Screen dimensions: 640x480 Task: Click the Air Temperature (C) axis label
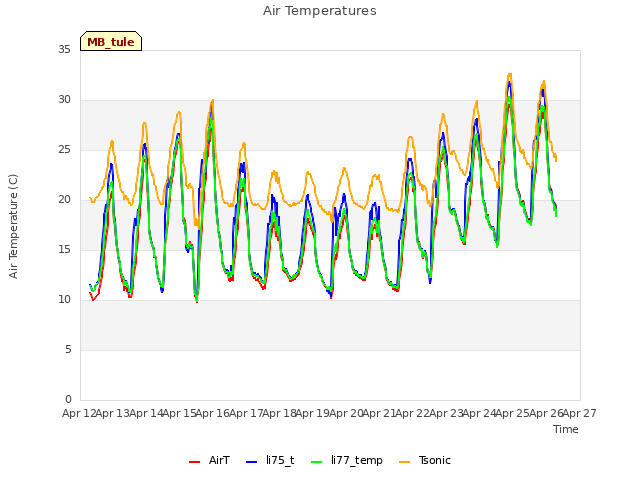13,226
